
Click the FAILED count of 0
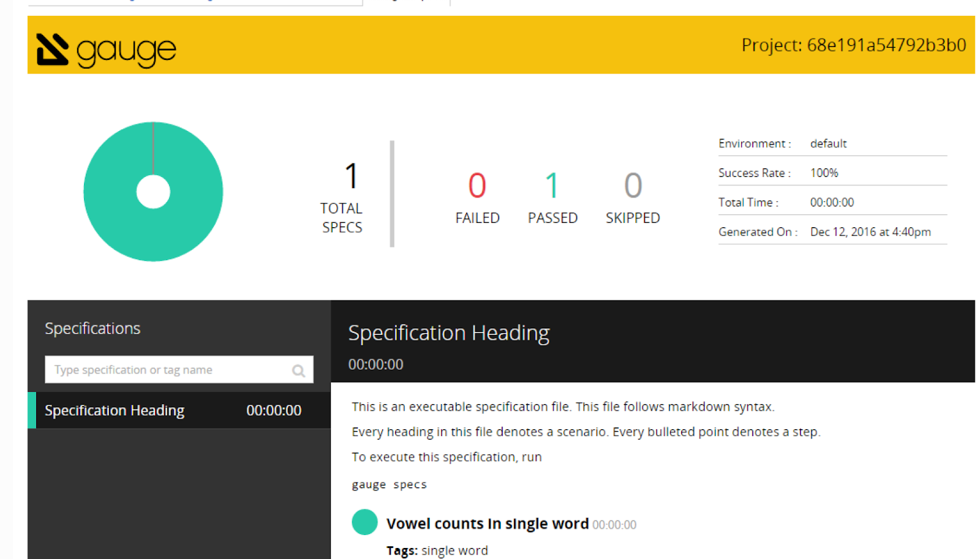[x=477, y=186]
